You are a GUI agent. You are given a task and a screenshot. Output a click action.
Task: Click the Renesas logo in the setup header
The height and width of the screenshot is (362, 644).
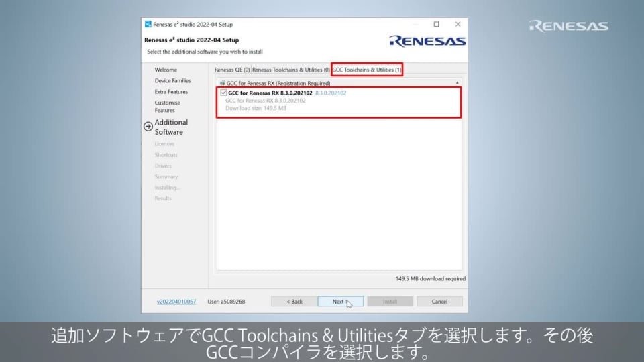pos(427,41)
